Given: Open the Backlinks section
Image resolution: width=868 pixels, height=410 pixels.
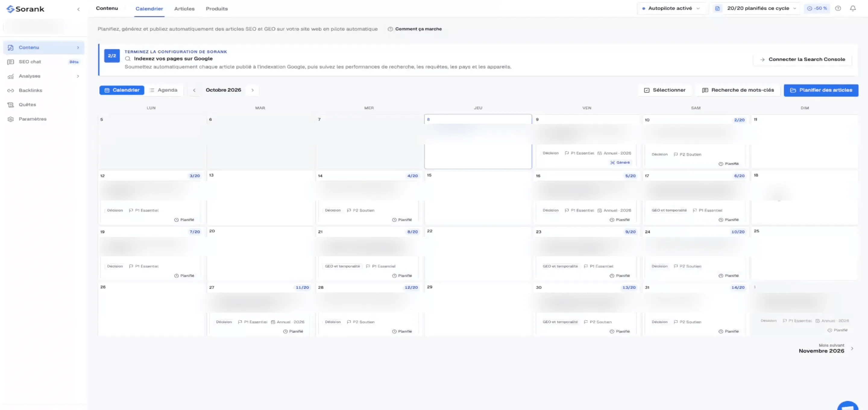Looking at the screenshot, I should click(x=43, y=90).
